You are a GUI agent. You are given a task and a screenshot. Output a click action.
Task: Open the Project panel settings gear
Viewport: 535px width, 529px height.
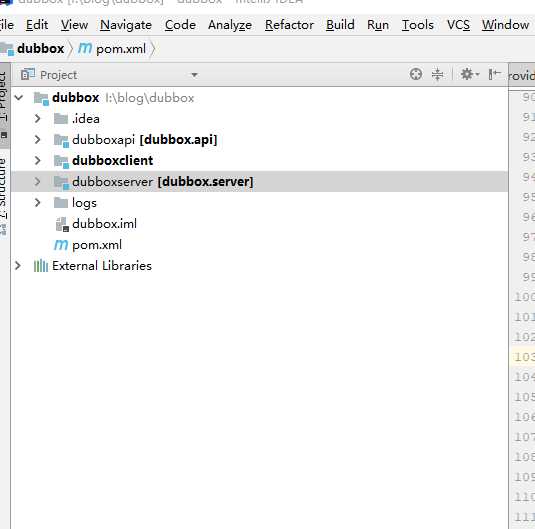click(x=469, y=74)
